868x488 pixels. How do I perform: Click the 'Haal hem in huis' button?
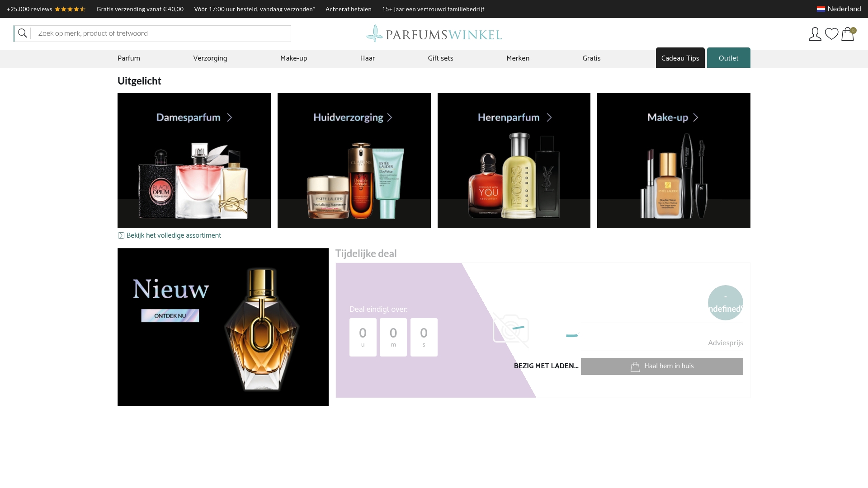pyautogui.click(x=661, y=366)
